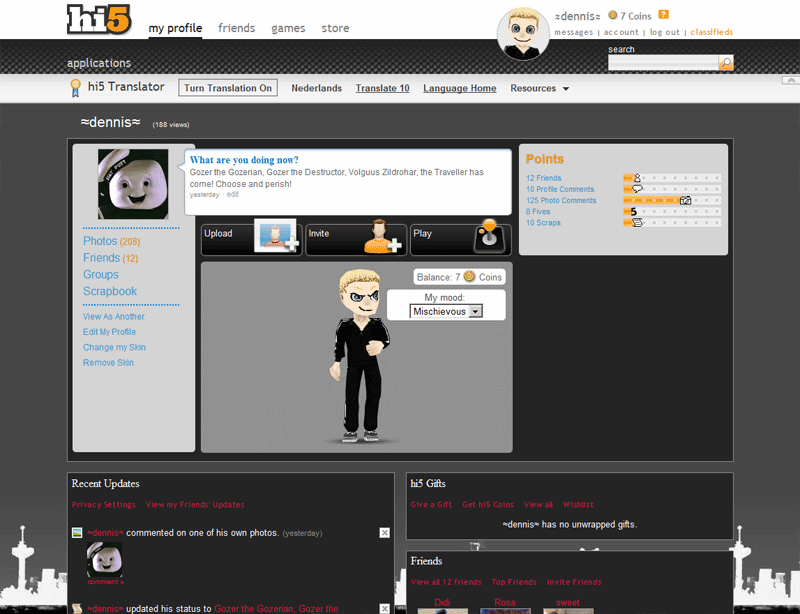Click Give a Gift link
Viewport: 800px width, 614px height.
tap(431, 505)
